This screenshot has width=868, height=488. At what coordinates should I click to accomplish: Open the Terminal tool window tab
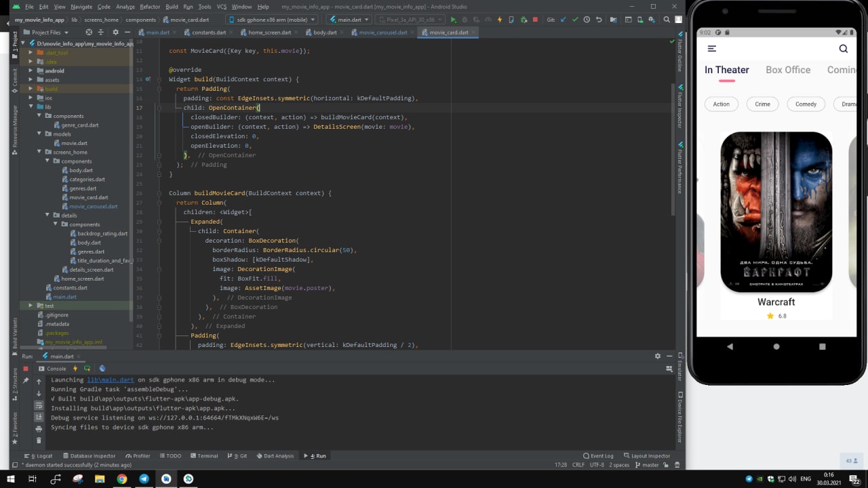(x=203, y=455)
